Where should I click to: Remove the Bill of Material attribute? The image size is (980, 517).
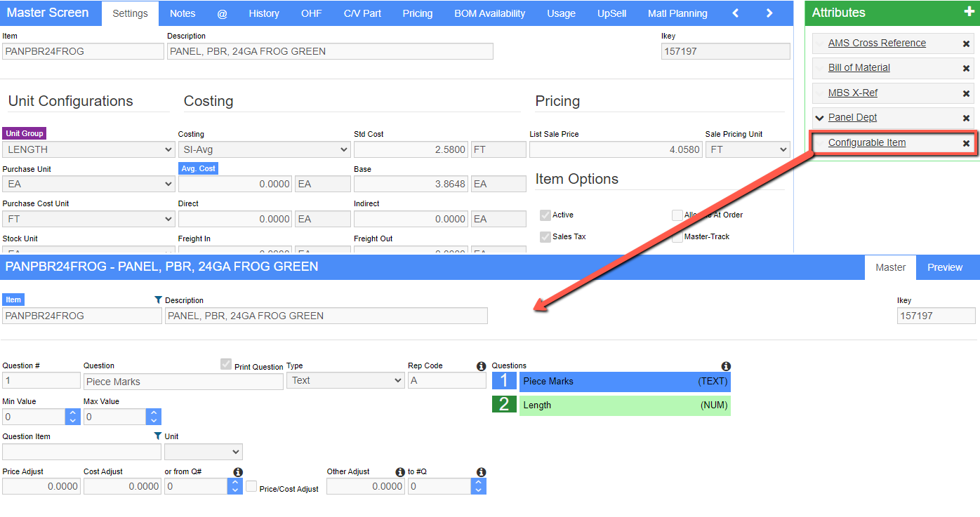click(x=966, y=68)
